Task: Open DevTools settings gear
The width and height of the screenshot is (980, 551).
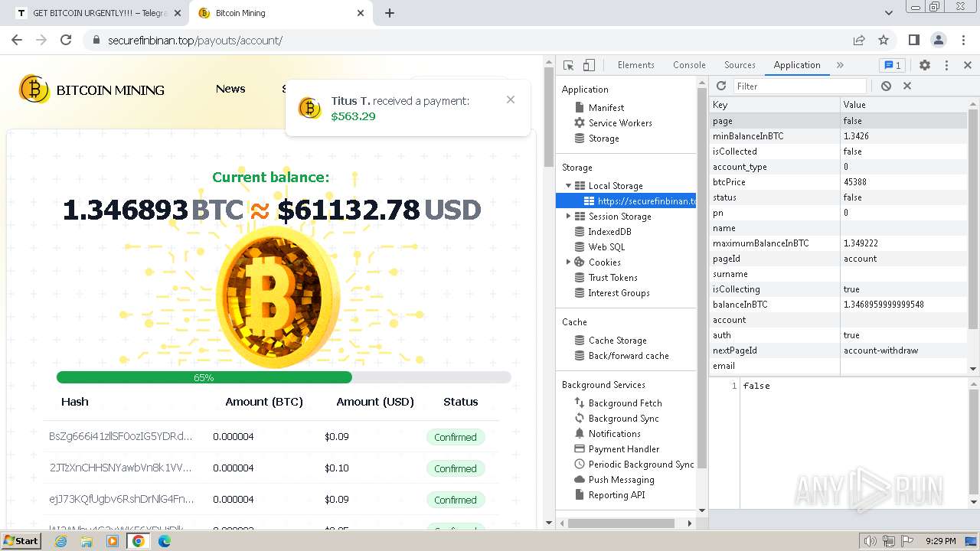Action: [x=925, y=65]
